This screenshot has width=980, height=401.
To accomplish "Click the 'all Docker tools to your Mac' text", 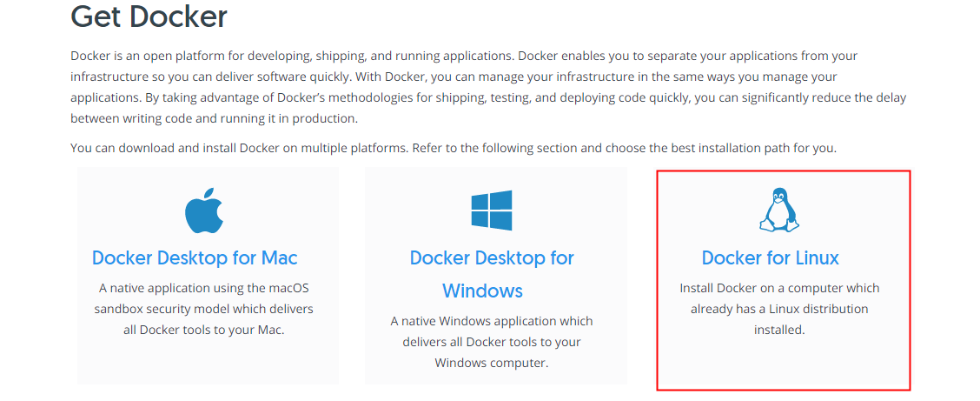I will coord(204,330).
